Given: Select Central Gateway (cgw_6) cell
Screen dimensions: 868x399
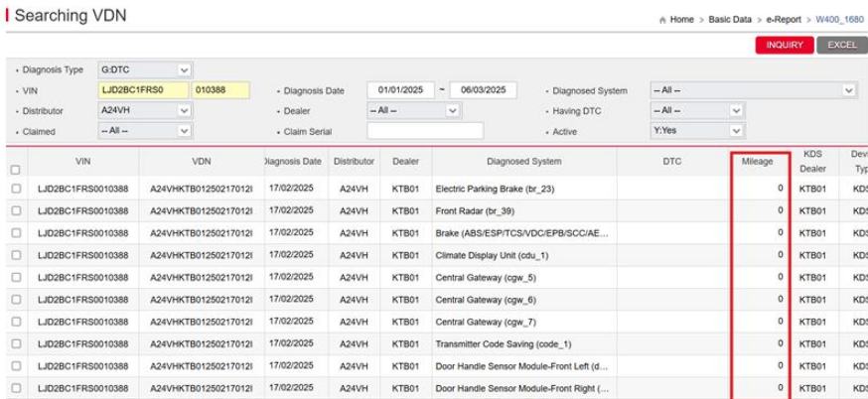Looking at the screenshot, I should coord(524,300).
